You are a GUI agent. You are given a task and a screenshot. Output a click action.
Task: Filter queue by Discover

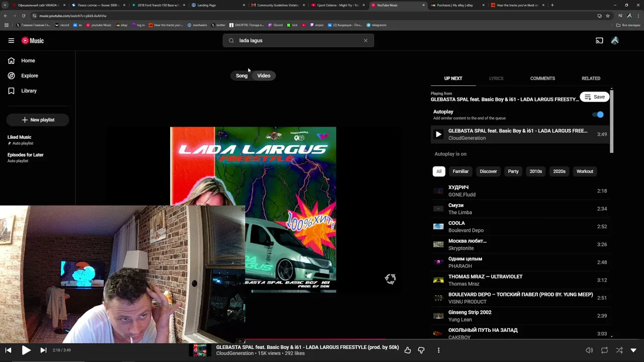(488, 171)
